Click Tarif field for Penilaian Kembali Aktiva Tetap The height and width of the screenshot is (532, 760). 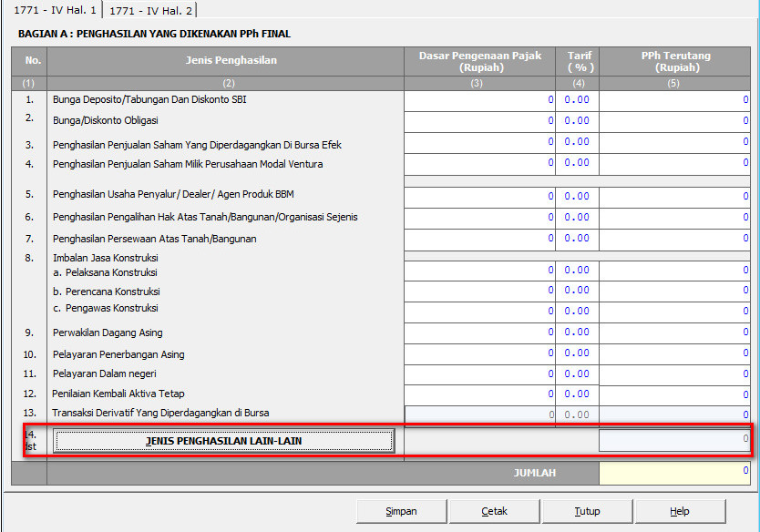(577, 395)
